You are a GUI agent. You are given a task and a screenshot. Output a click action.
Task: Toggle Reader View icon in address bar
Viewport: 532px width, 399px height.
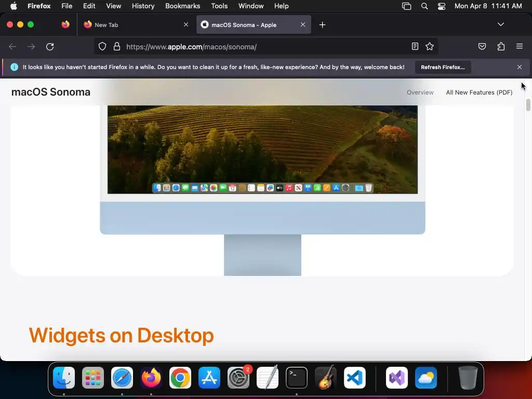[x=415, y=46]
